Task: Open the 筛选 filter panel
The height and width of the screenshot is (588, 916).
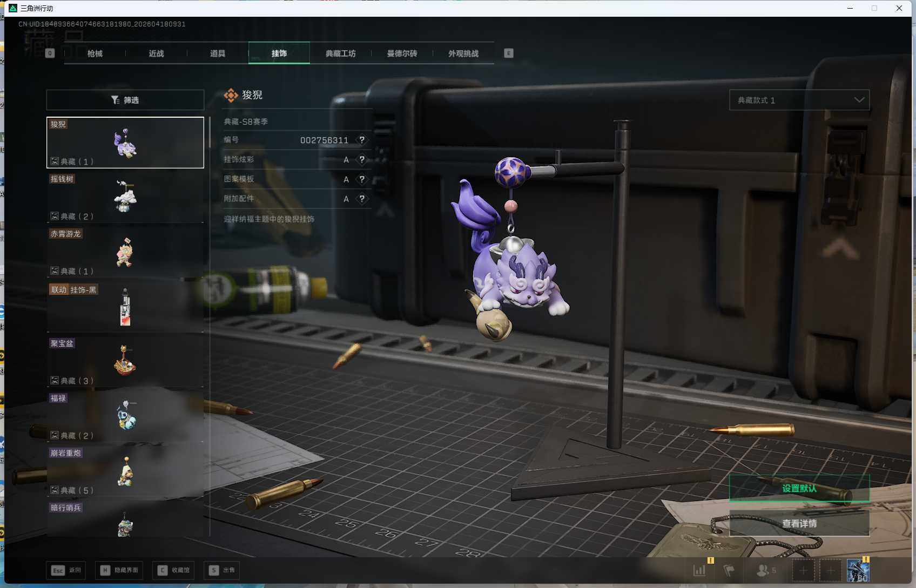Action: [125, 100]
